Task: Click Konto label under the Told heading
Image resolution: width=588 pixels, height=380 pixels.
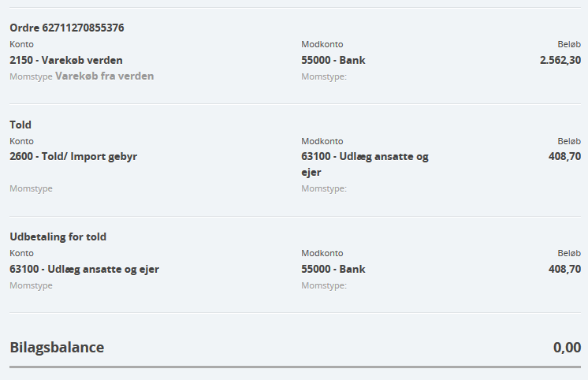Action: point(21,141)
